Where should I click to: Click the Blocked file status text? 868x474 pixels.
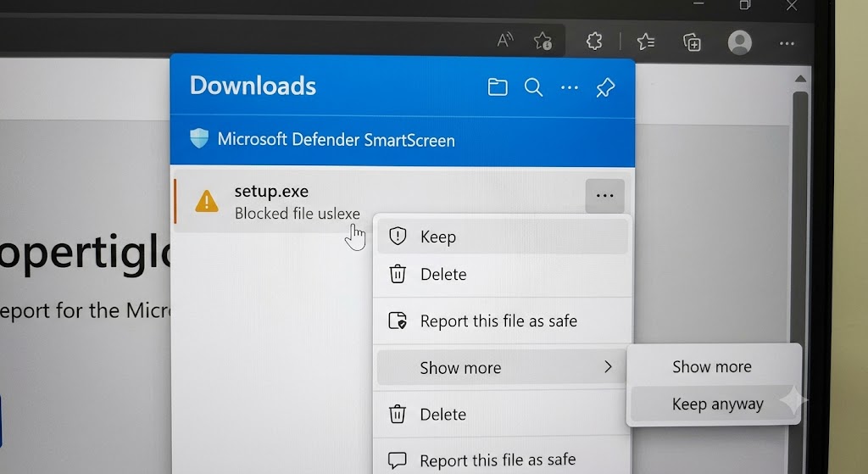pos(298,213)
